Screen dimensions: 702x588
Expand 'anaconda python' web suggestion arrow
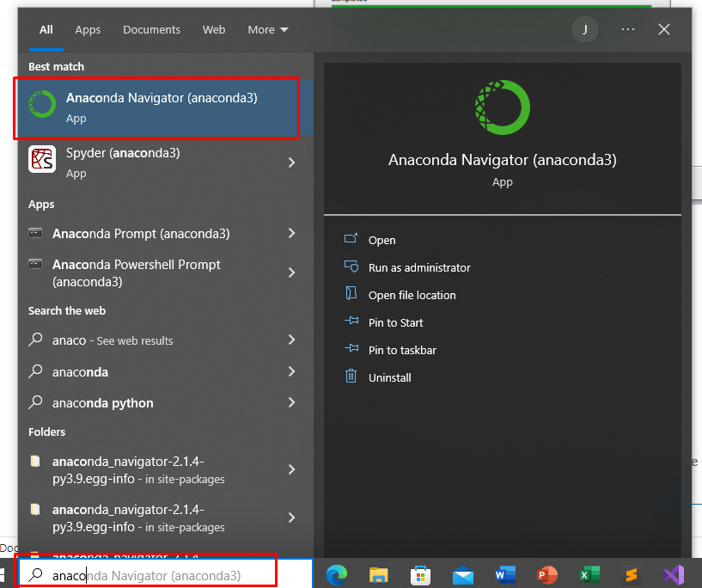tap(291, 402)
